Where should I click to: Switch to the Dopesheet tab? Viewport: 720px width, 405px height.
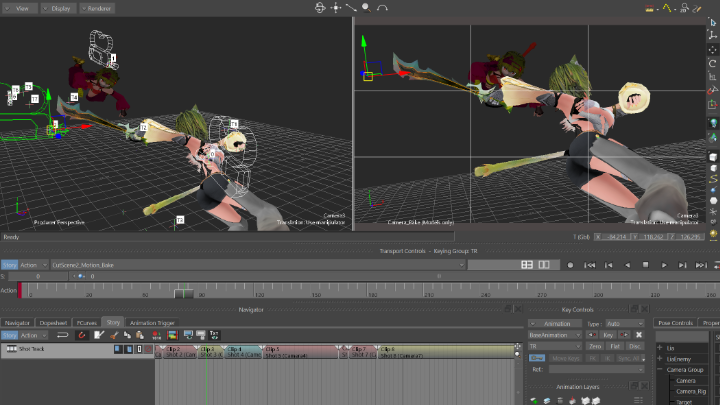(53, 323)
